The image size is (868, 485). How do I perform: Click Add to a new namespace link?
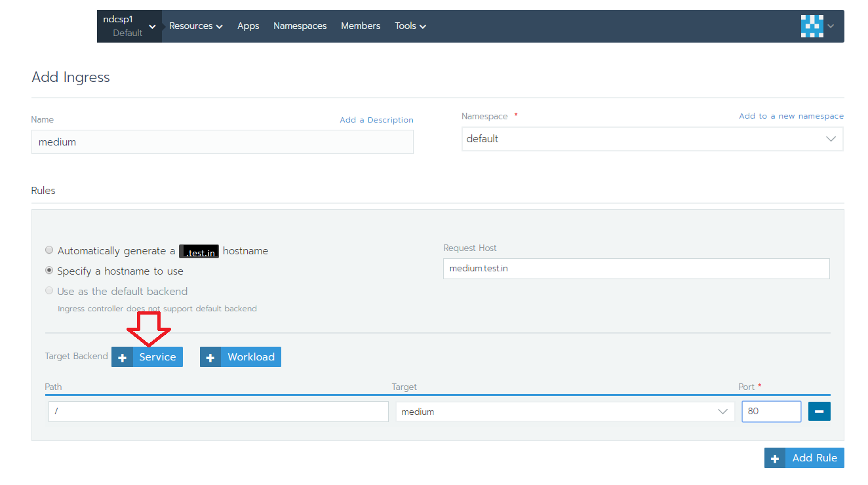coord(791,116)
